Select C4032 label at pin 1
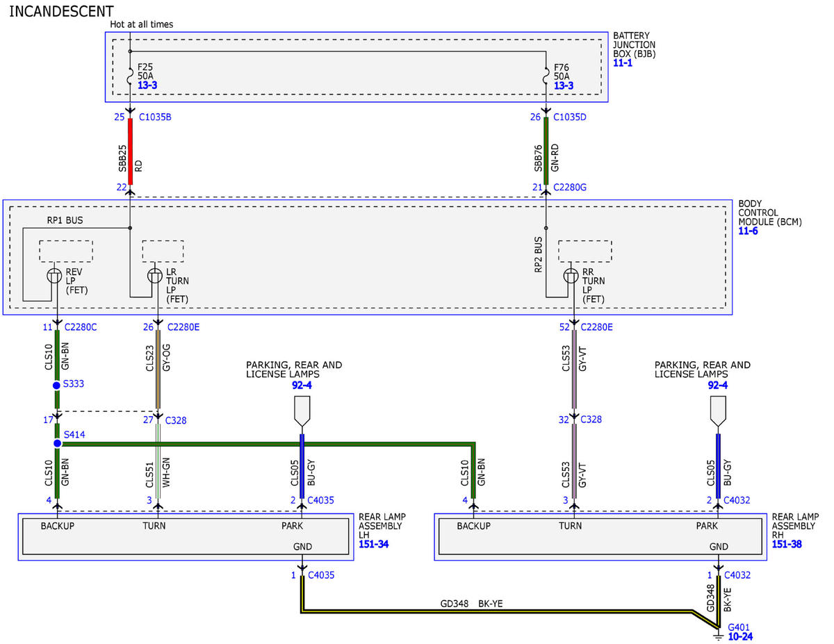The image size is (834, 644). 737,575
